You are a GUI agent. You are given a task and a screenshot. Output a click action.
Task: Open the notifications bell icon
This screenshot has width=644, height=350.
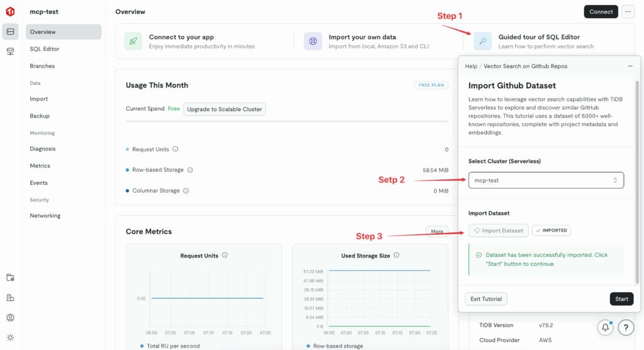(x=606, y=328)
